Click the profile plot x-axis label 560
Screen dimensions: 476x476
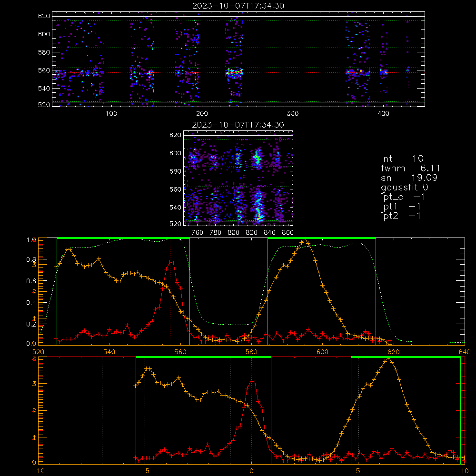point(180,352)
